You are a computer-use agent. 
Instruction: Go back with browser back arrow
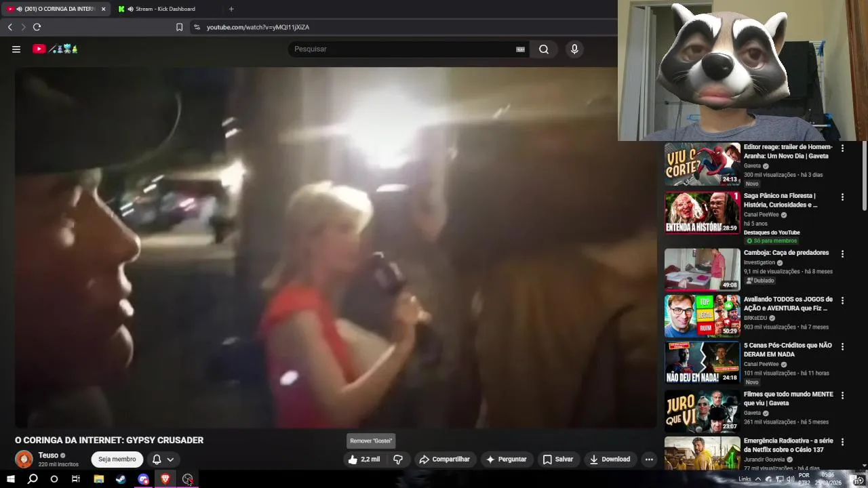(x=10, y=27)
